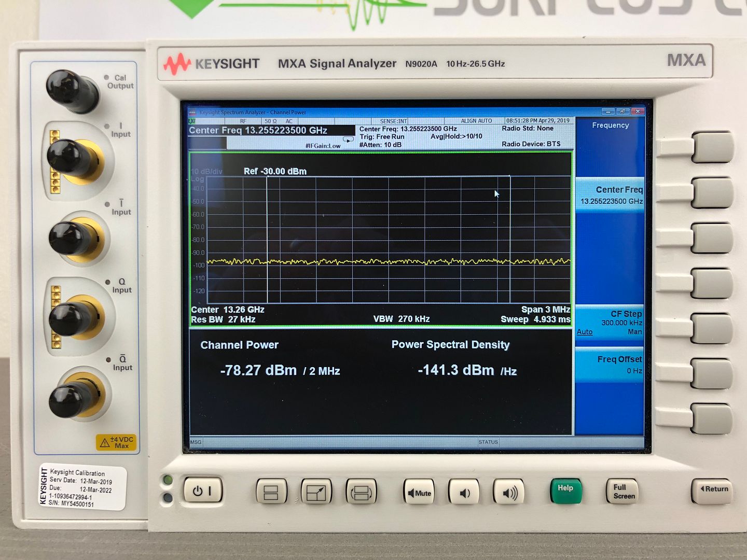Hit the window zoom key with the arrow icon
The height and width of the screenshot is (560, 747).
click(x=316, y=492)
